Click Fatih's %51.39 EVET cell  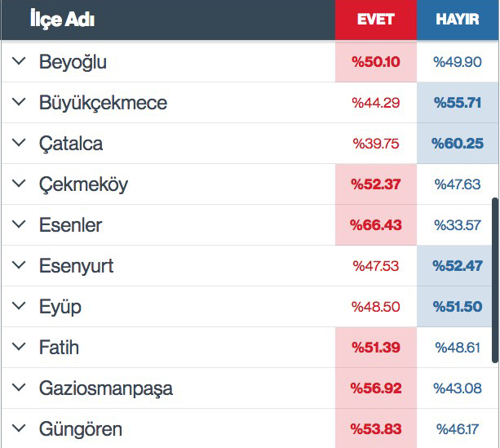(x=376, y=347)
